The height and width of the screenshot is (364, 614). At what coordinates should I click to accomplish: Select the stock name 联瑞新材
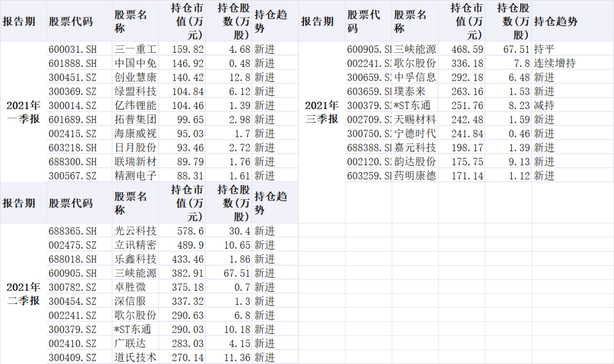135,162
